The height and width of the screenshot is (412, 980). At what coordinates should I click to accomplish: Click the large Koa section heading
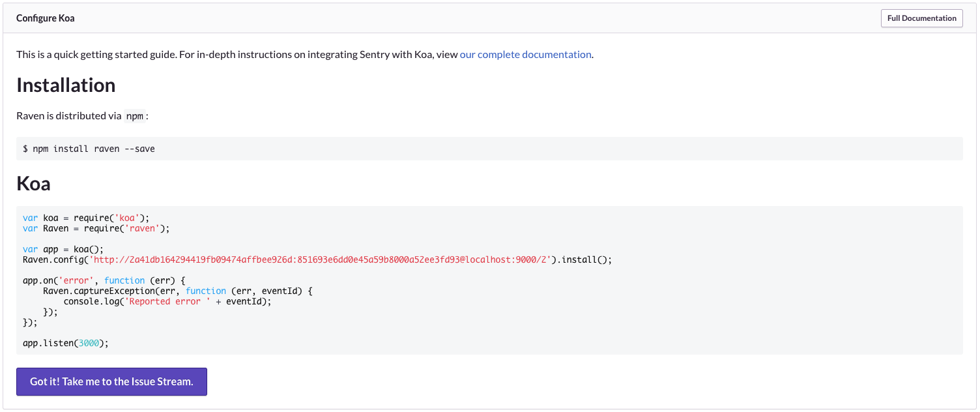[x=33, y=183]
